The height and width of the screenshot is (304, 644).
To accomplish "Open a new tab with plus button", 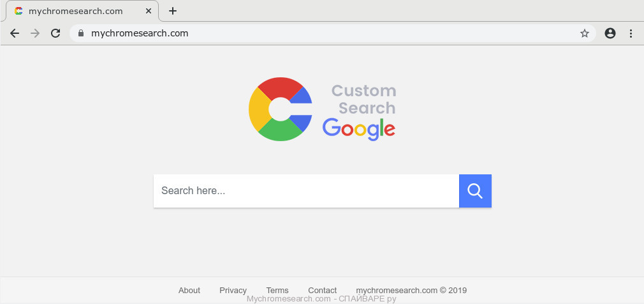I will click(173, 11).
